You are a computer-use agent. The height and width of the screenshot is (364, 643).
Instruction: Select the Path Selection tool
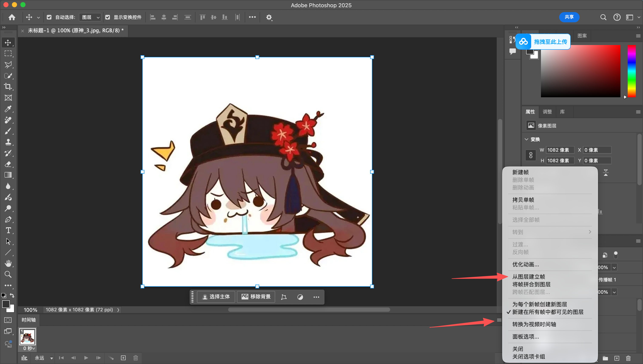click(8, 241)
